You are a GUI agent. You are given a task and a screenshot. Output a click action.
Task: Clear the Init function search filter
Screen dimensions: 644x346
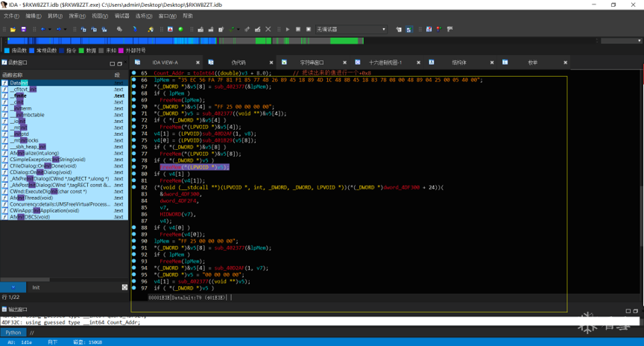point(124,287)
